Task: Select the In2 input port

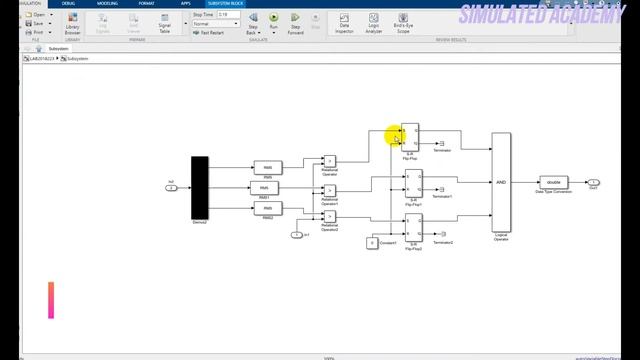Action: click(171, 188)
